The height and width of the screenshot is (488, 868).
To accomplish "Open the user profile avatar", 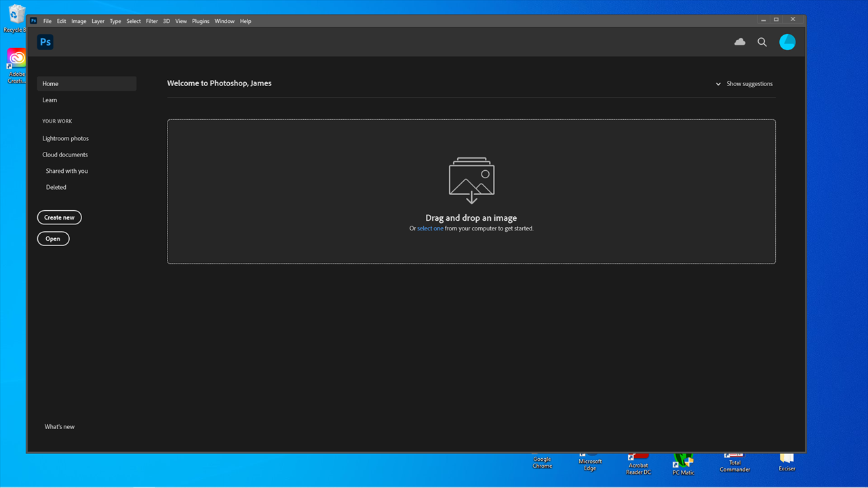I will tap(787, 42).
